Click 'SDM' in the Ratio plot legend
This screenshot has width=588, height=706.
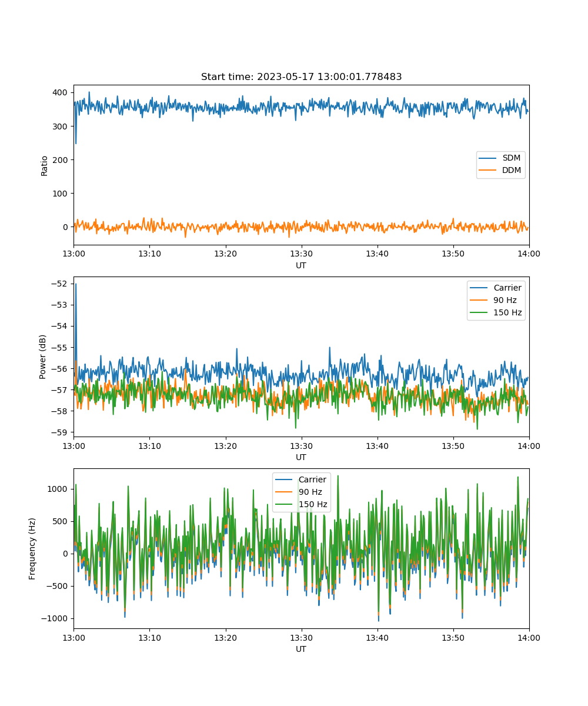(512, 158)
